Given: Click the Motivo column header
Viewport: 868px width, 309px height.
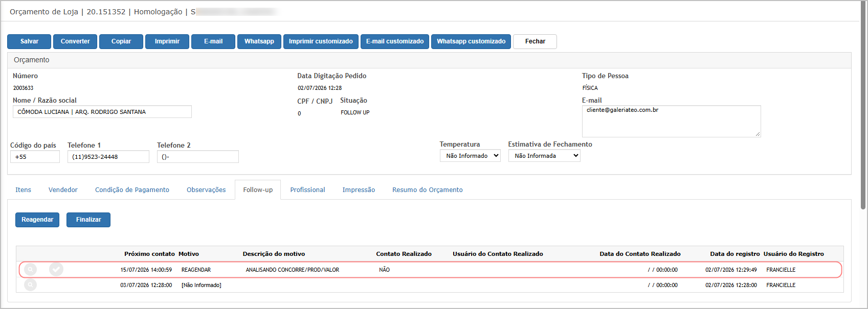Looking at the screenshot, I should tap(189, 254).
